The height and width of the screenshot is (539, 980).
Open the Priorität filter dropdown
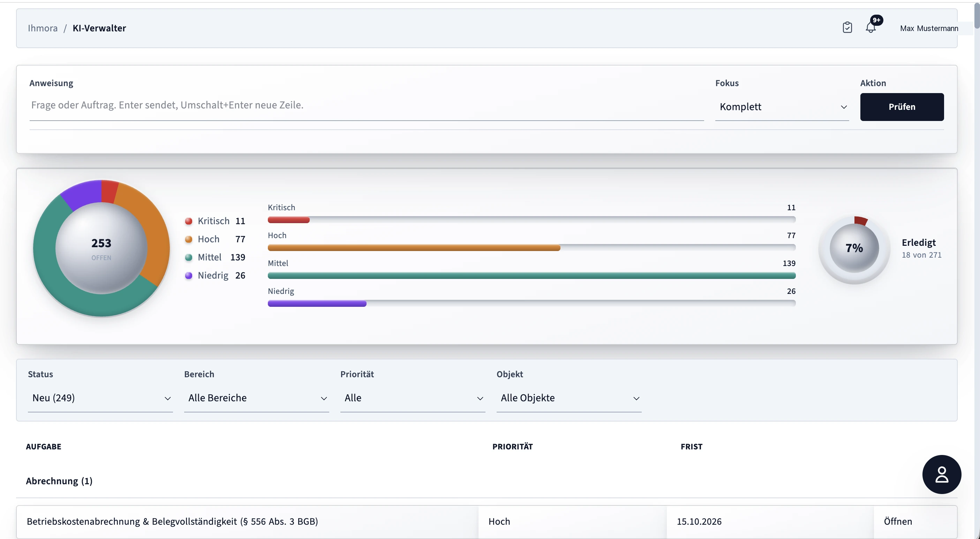[413, 398]
